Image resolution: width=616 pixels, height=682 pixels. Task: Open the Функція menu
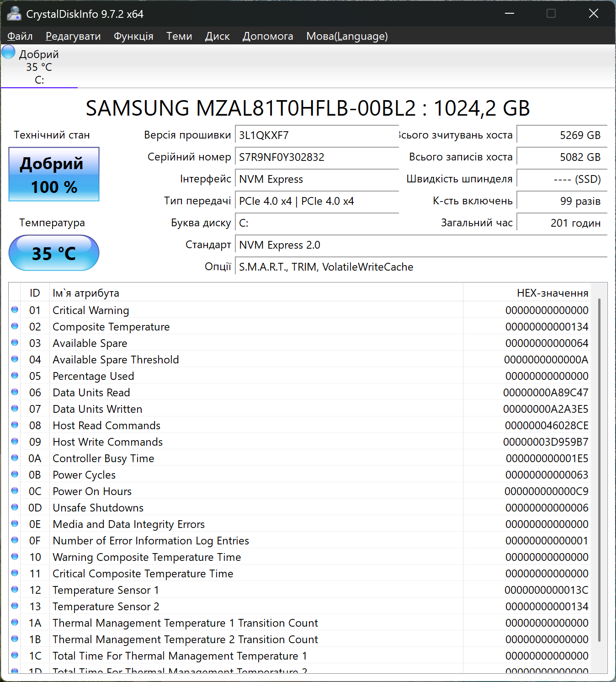(133, 36)
